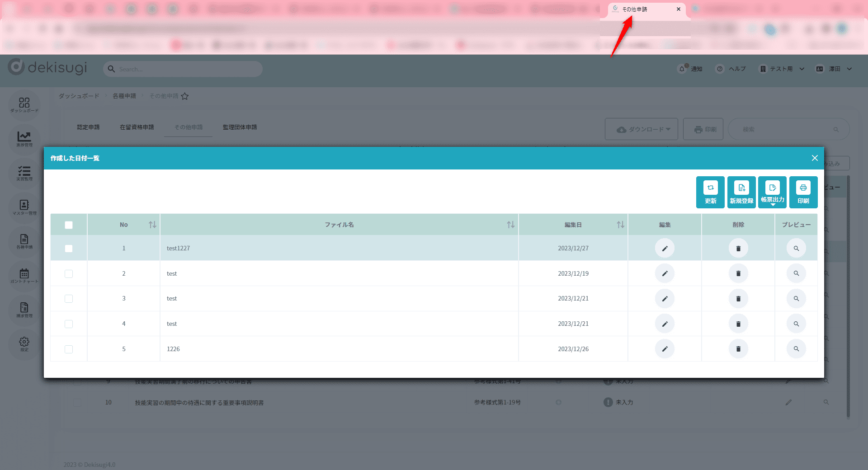Sort the table by ファイル名 column arrows
The height and width of the screenshot is (470, 868).
click(510, 225)
